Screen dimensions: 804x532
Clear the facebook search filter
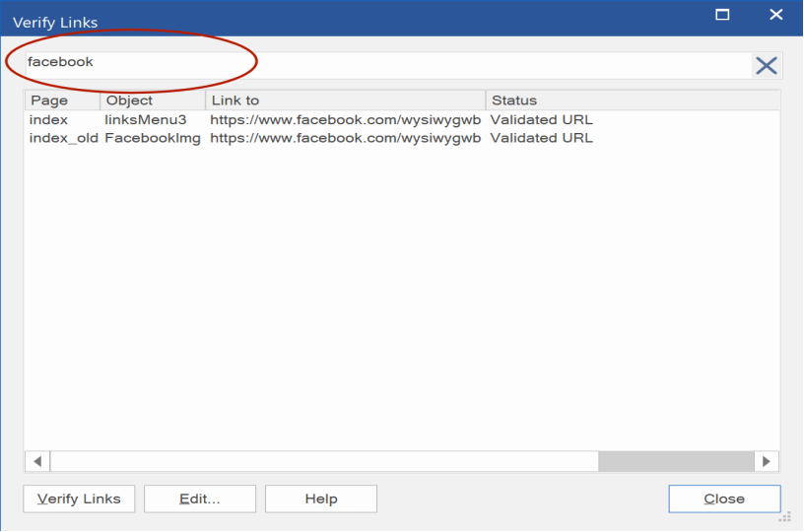pos(766,66)
